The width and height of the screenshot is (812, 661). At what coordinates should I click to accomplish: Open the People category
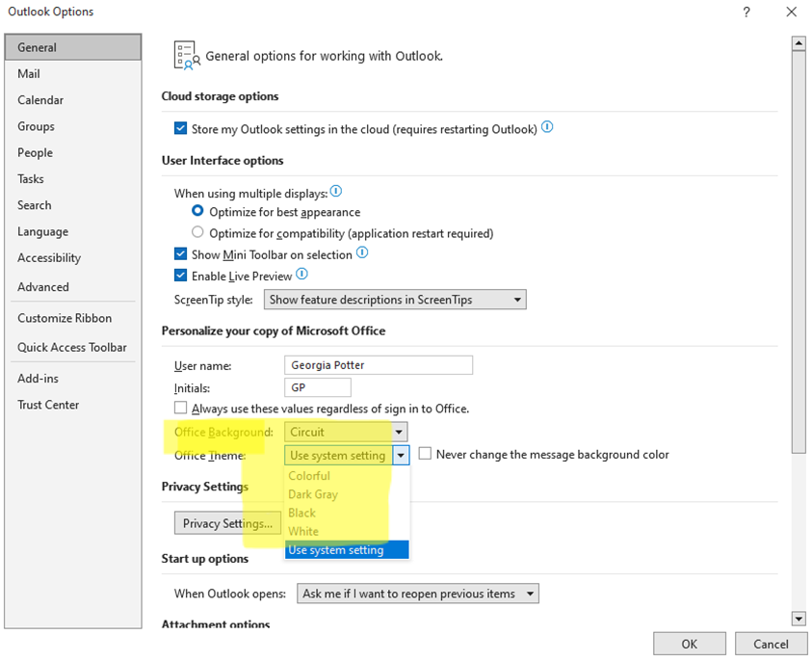pyautogui.click(x=73, y=153)
